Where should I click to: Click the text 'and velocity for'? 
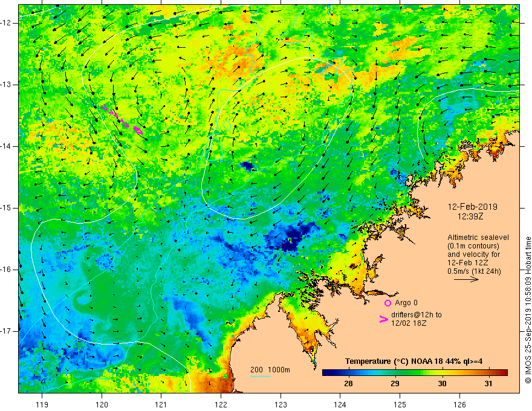pyautogui.click(x=473, y=254)
